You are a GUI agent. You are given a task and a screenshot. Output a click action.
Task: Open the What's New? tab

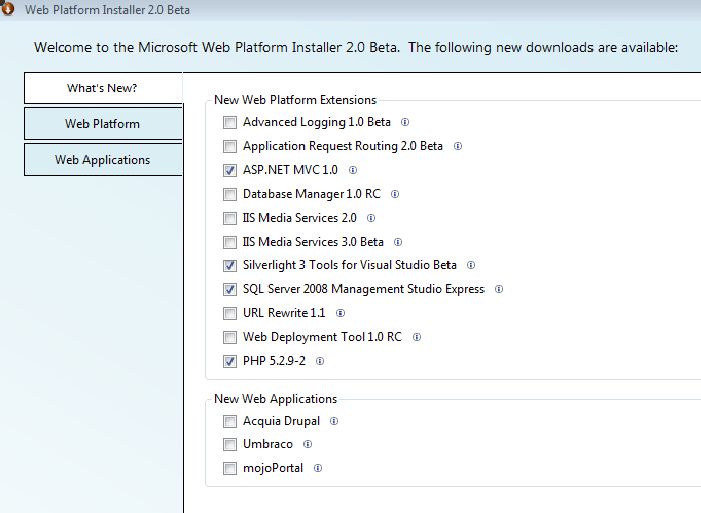click(103, 88)
